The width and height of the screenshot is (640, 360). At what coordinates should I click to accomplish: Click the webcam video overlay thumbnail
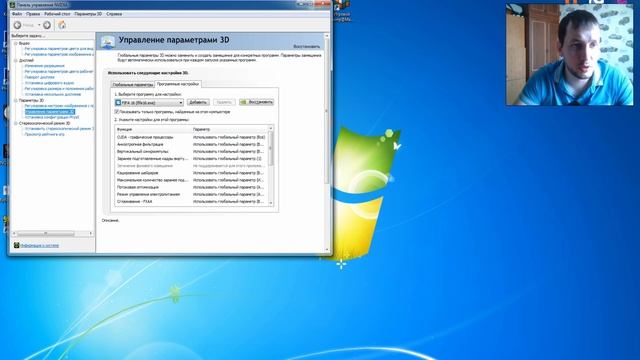pos(569,54)
